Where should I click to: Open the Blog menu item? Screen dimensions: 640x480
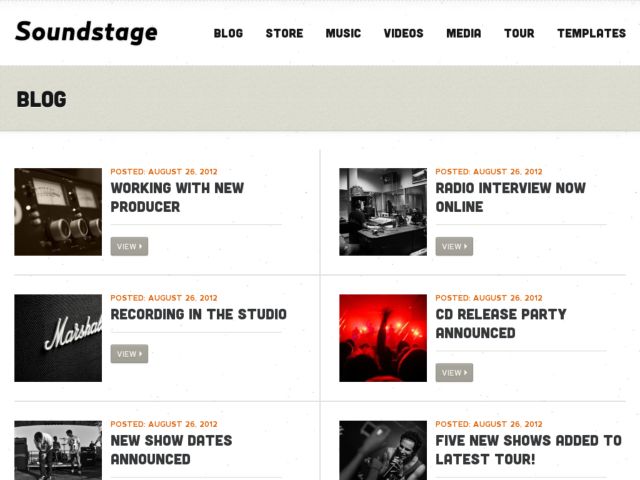point(229,33)
